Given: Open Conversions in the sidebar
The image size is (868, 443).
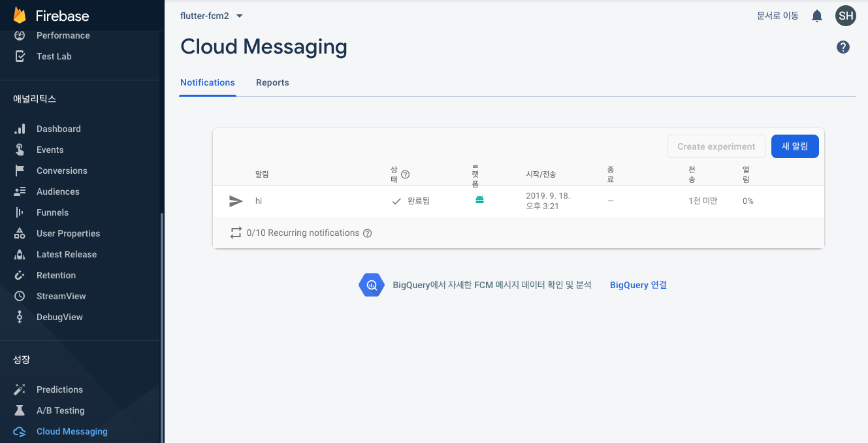Looking at the screenshot, I should [62, 171].
